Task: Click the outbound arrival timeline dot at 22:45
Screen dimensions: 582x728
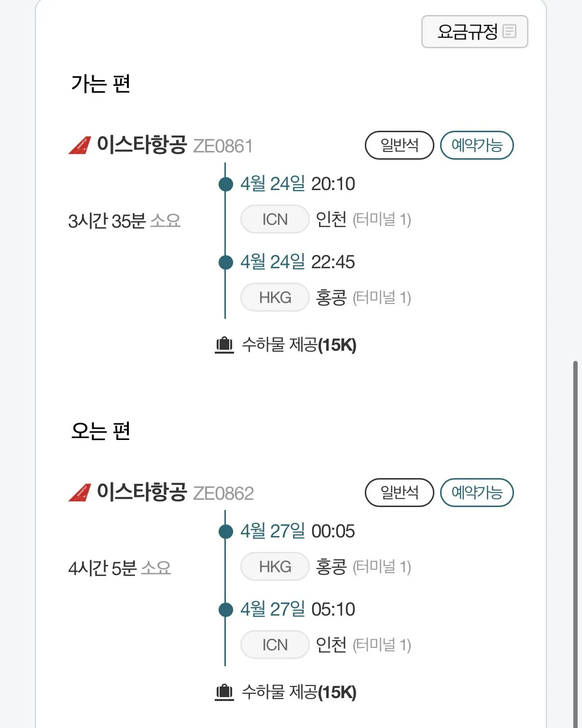Action: pos(225,262)
